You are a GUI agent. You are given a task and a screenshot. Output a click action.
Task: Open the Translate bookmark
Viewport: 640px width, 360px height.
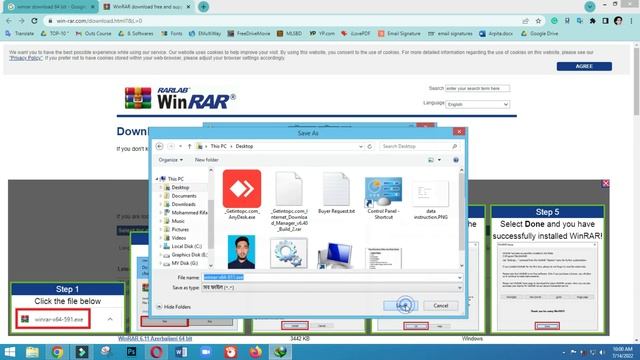20,33
